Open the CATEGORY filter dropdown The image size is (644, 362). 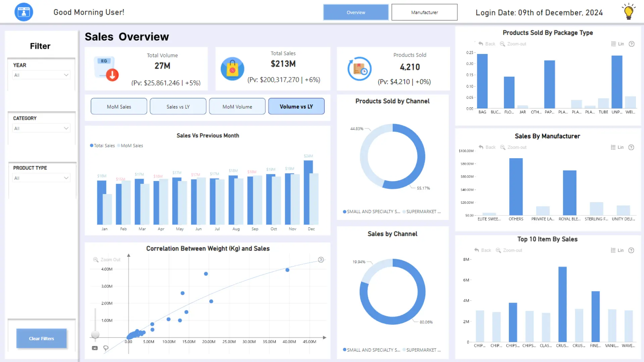tap(41, 128)
